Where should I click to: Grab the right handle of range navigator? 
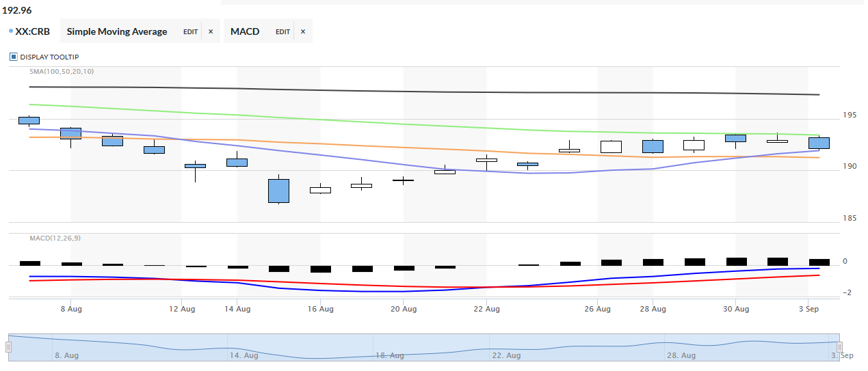[x=839, y=347]
